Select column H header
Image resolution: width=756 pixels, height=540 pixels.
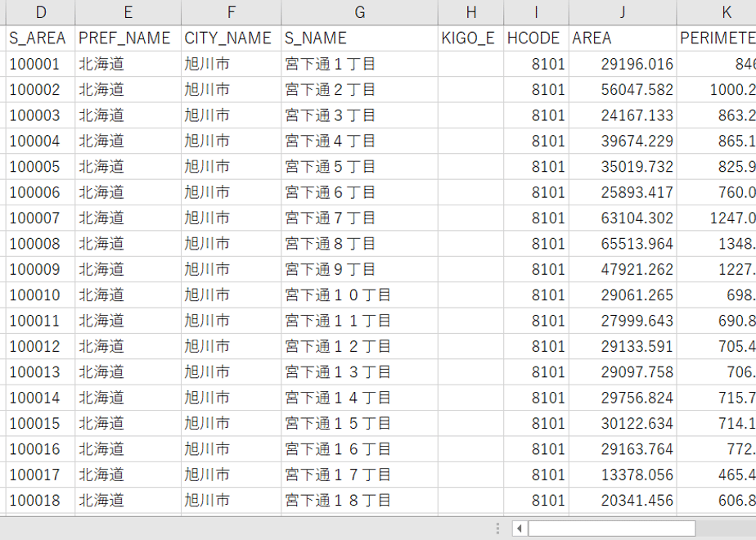click(471, 12)
